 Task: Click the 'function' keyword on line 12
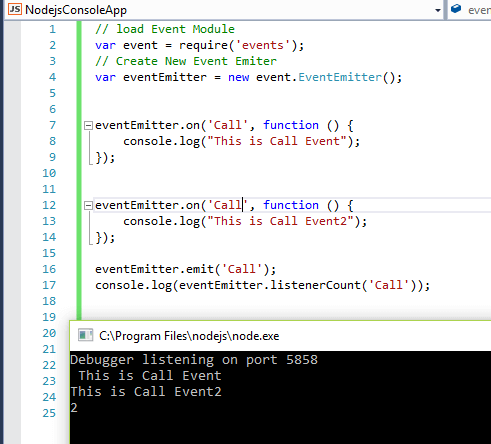point(291,205)
